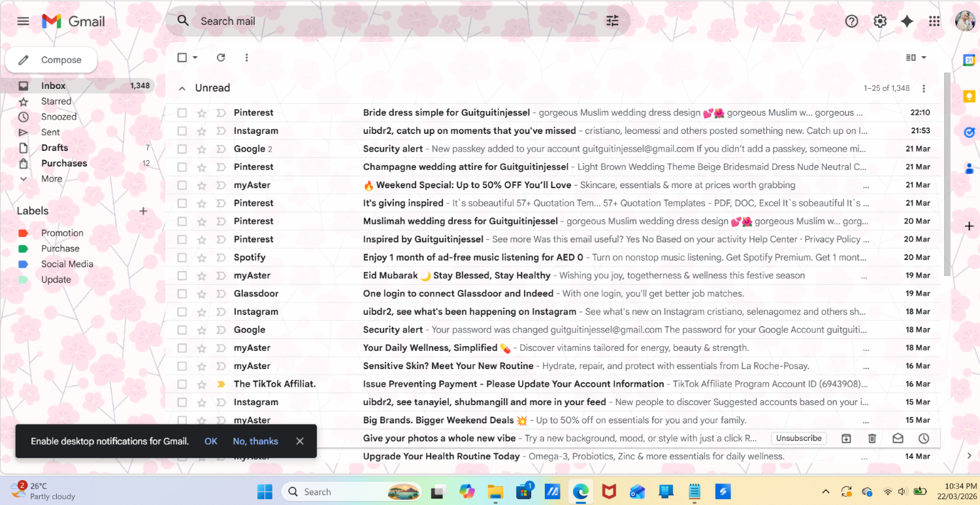Click the vertical scrollbar of the mail list
This screenshot has width=980, height=505.
click(947, 173)
